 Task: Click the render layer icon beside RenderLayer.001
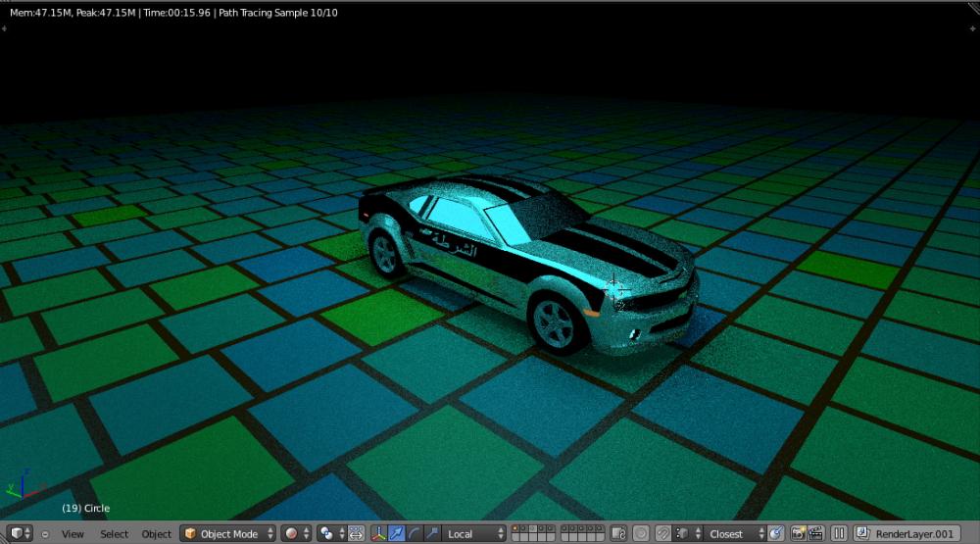[863, 533]
